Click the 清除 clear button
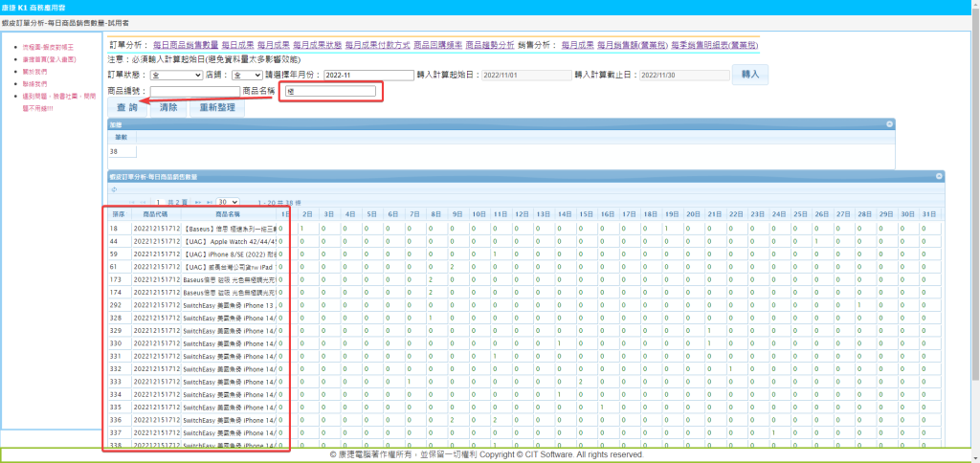This screenshot has width=980, height=463. click(167, 108)
